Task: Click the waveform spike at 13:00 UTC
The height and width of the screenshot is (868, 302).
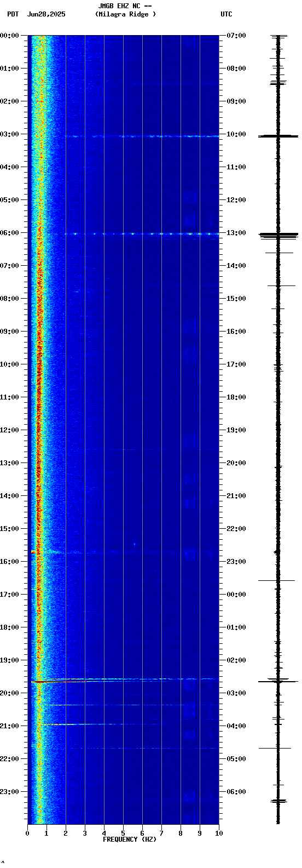Action: coord(278,235)
